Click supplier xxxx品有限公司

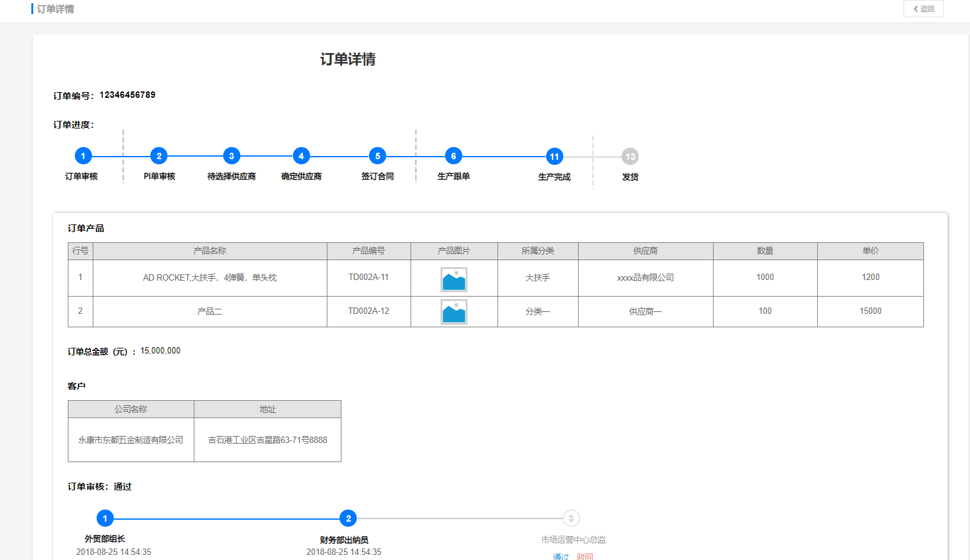click(645, 277)
